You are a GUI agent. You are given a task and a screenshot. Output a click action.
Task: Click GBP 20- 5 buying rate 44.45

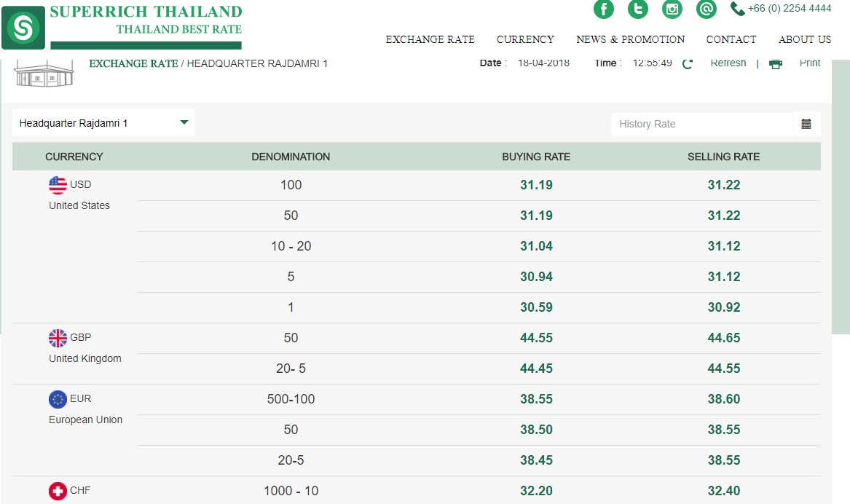(x=536, y=369)
